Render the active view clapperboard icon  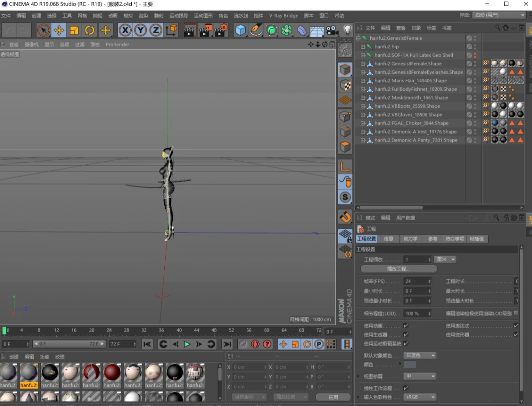[x=190, y=30]
